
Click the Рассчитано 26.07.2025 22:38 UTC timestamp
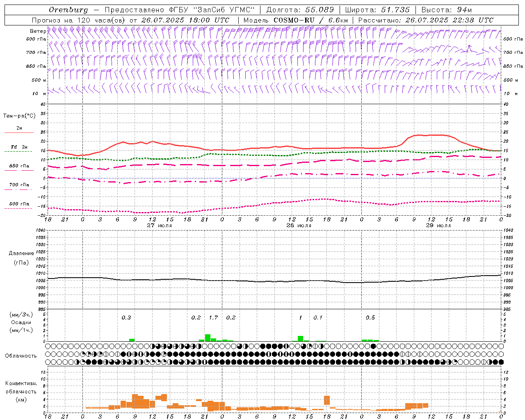tap(426, 20)
